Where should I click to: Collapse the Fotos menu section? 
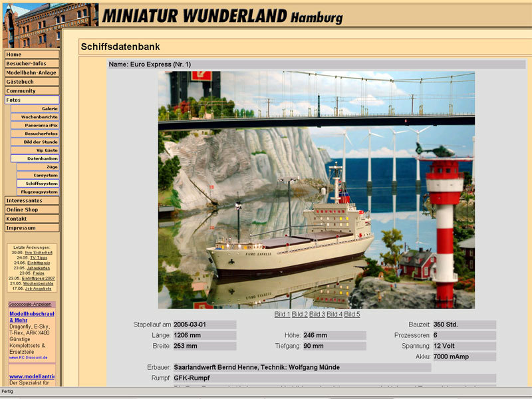tap(32, 100)
